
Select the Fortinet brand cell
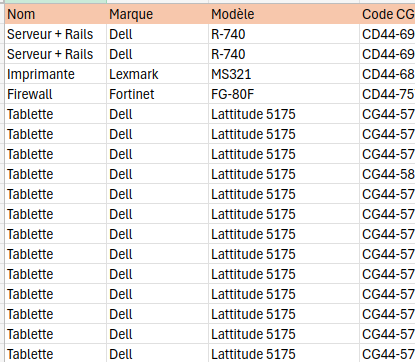[157, 94]
